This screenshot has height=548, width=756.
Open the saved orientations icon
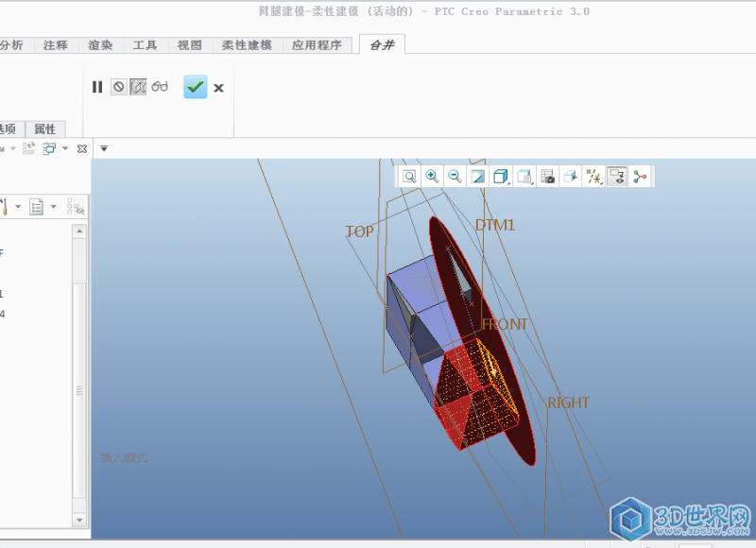point(524,177)
